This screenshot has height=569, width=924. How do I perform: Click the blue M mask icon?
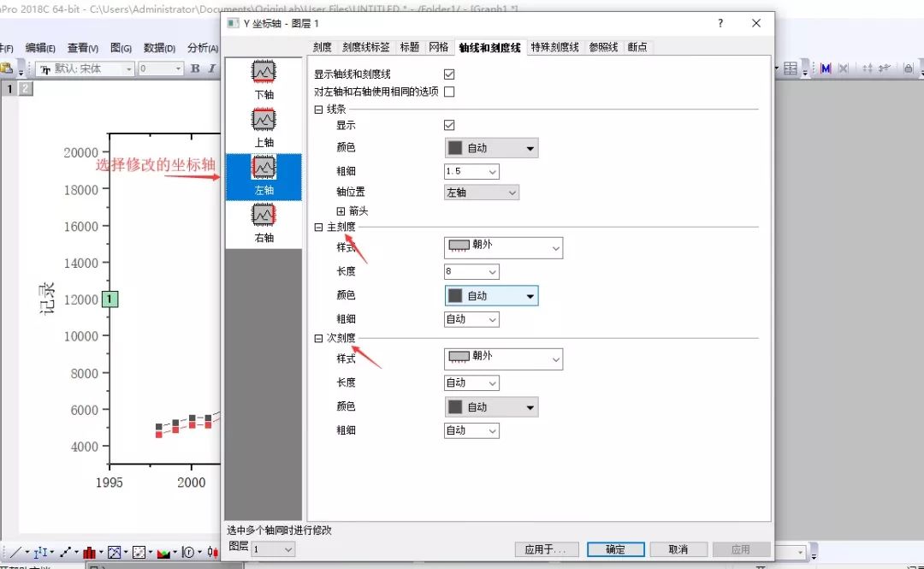click(826, 68)
